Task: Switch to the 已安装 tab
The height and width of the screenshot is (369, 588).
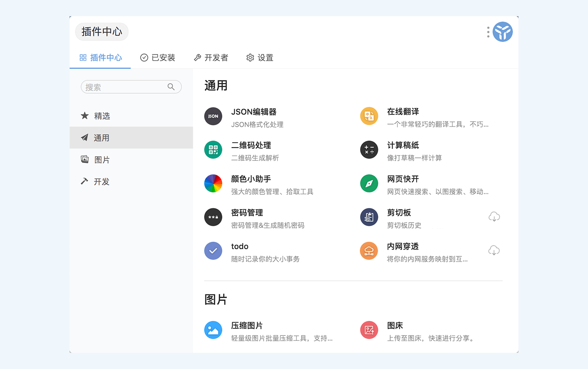Action: click(x=158, y=58)
